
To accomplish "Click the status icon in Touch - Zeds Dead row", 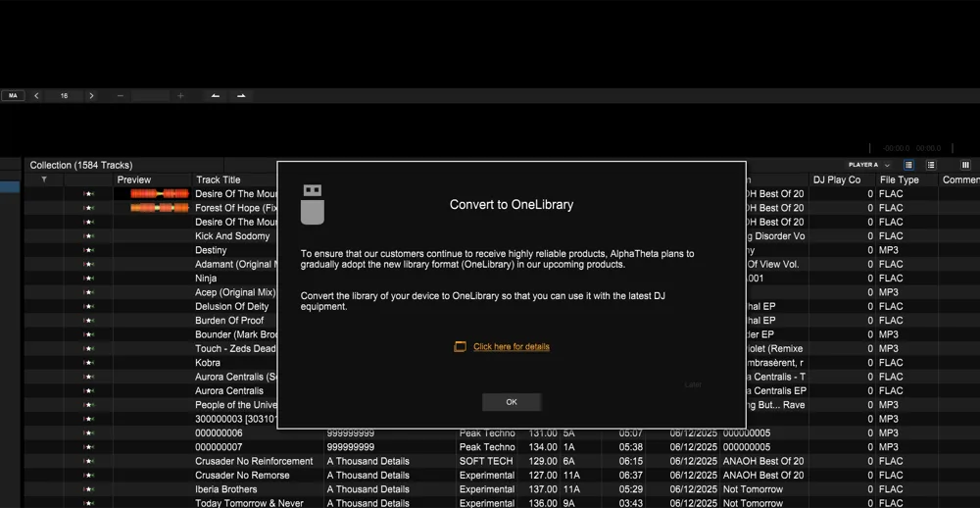I will pyautogui.click(x=89, y=348).
